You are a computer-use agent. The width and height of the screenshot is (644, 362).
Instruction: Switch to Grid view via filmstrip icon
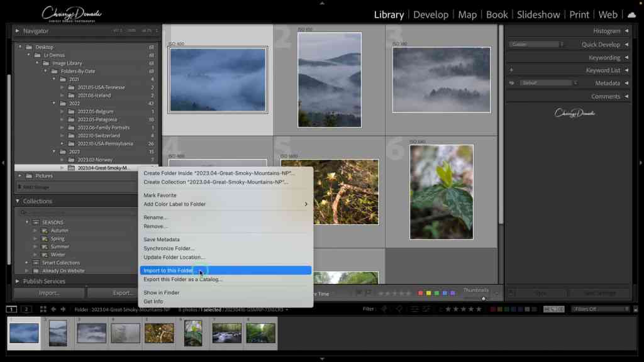43,309
